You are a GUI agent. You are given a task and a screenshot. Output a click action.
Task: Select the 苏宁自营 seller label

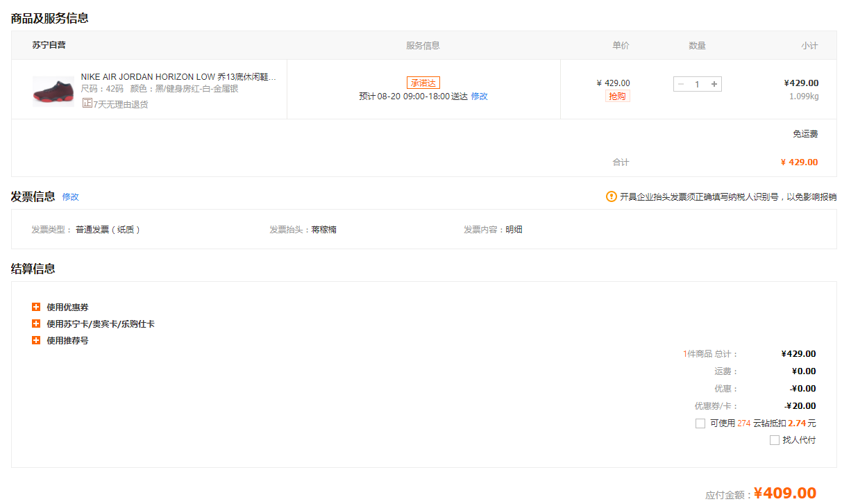(49, 45)
